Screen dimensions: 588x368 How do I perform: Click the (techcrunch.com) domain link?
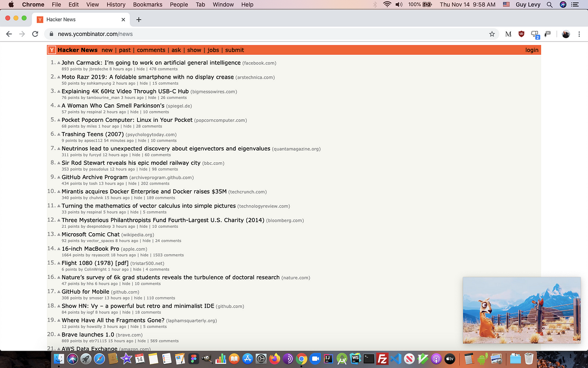[x=248, y=192]
